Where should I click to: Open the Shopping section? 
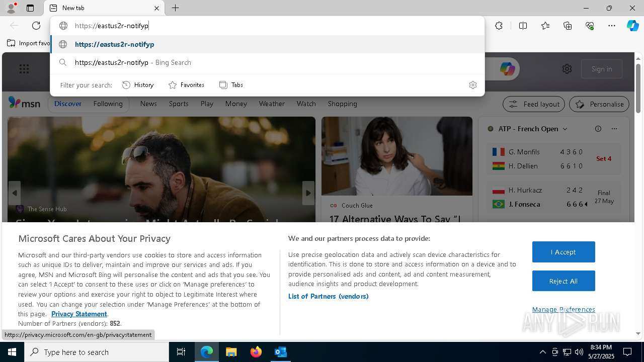(342, 104)
